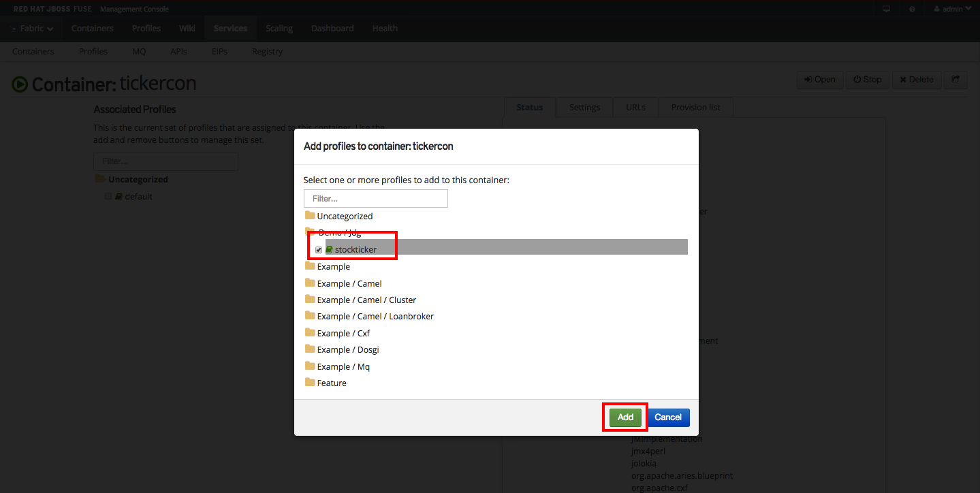Uncheck the stockticker profile checkbox
The width and height of the screenshot is (980, 493).
coord(318,250)
